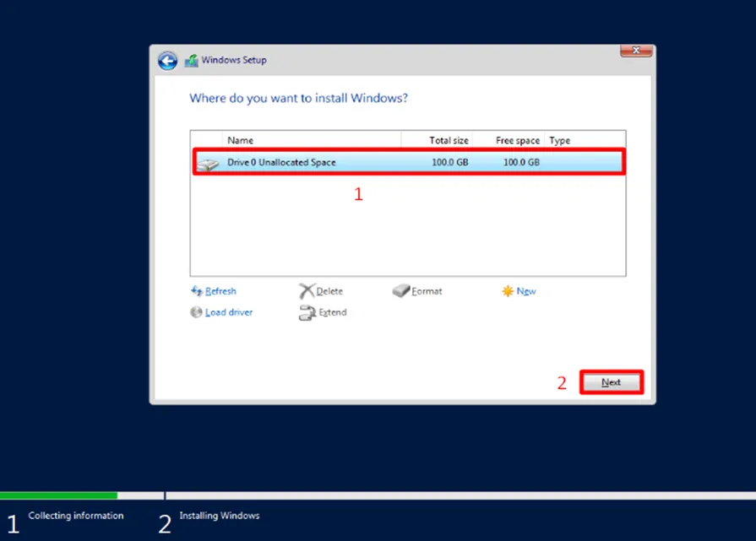Image resolution: width=756 pixels, height=541 pixels.
Task: Click the Extend partition icon
Action: [307, 313]
